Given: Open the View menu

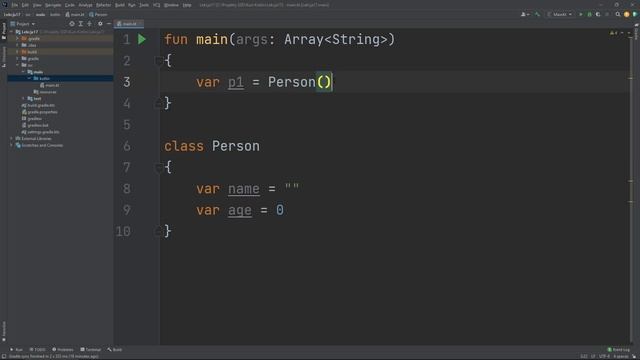Looking at the screenshot, I should (x=37, y=5).
